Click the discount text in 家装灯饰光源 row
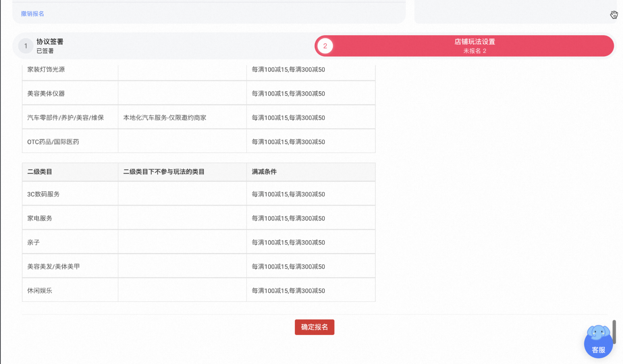This screenshot has width=623, height=364. 288,69
